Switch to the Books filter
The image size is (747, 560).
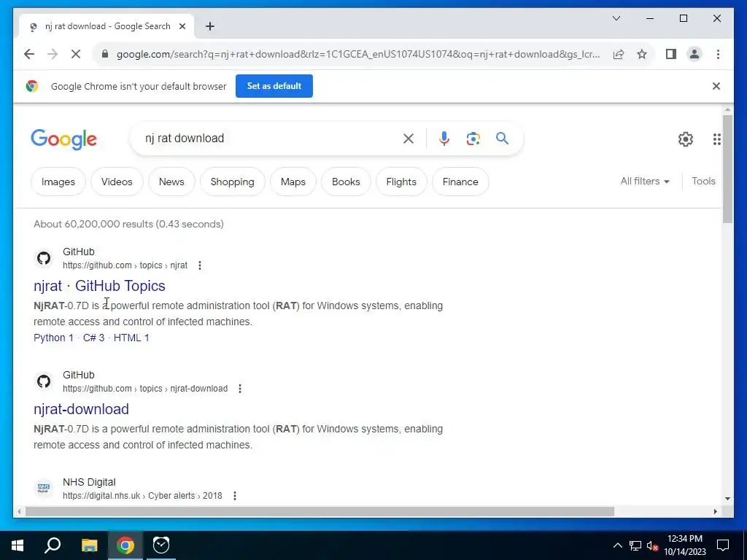[x=346, y=182]
